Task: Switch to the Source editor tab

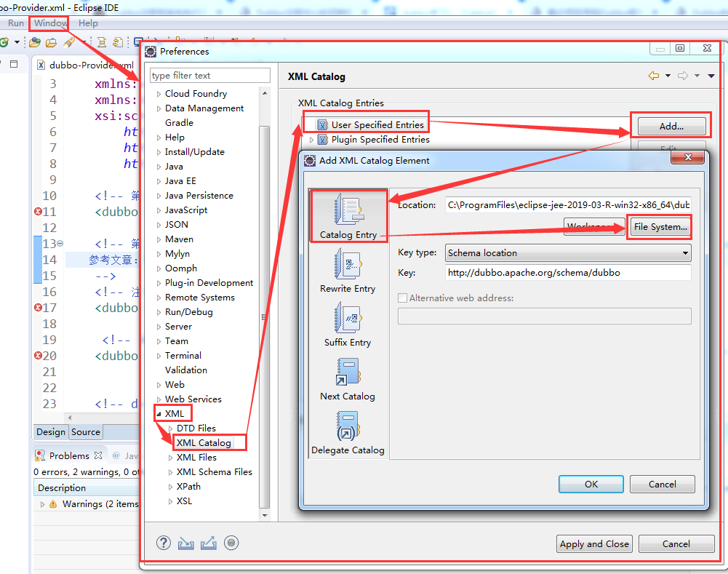Action: click(86, 432)
